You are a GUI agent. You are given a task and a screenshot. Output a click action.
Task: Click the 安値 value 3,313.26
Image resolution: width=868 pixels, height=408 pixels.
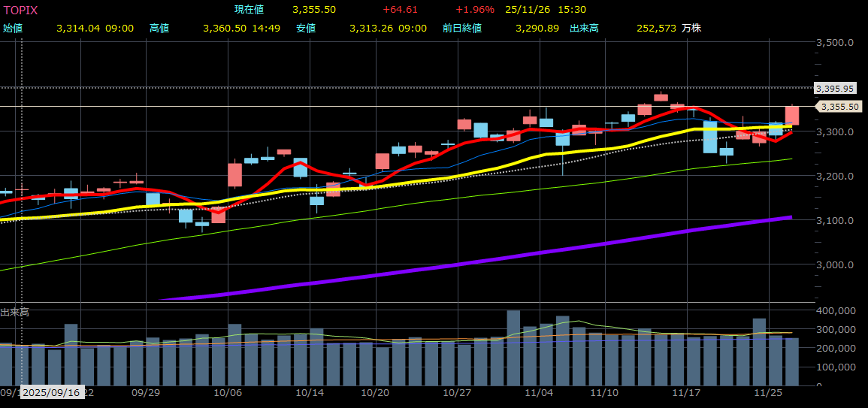click(x=371, y=28)
